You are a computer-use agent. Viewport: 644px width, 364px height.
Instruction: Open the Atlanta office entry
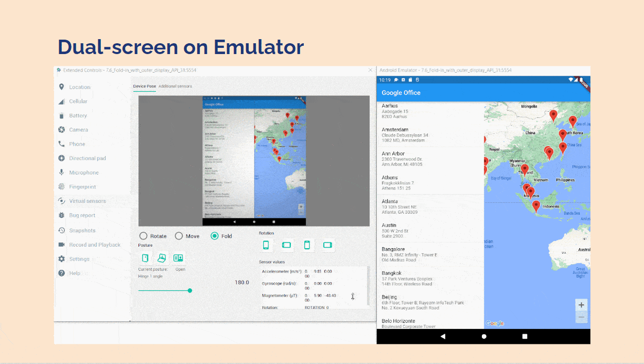click(x=430, y=206)
